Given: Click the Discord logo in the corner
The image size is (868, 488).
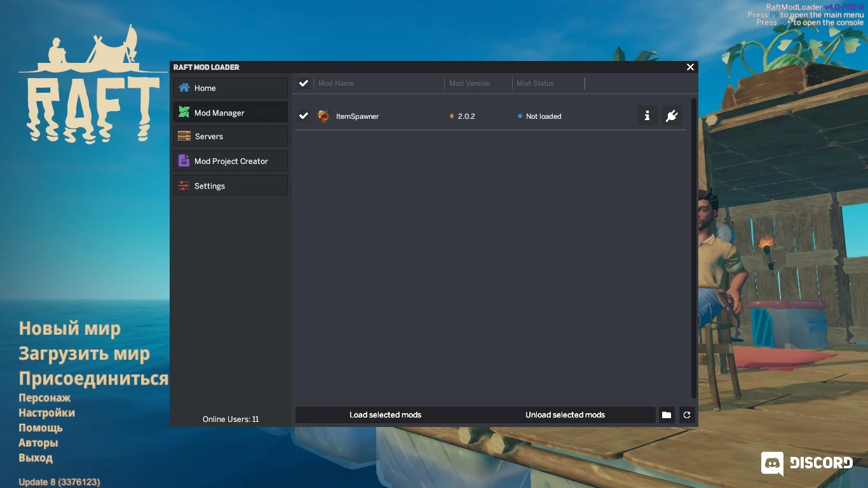Looking at the screenshot, I should 772,463.
